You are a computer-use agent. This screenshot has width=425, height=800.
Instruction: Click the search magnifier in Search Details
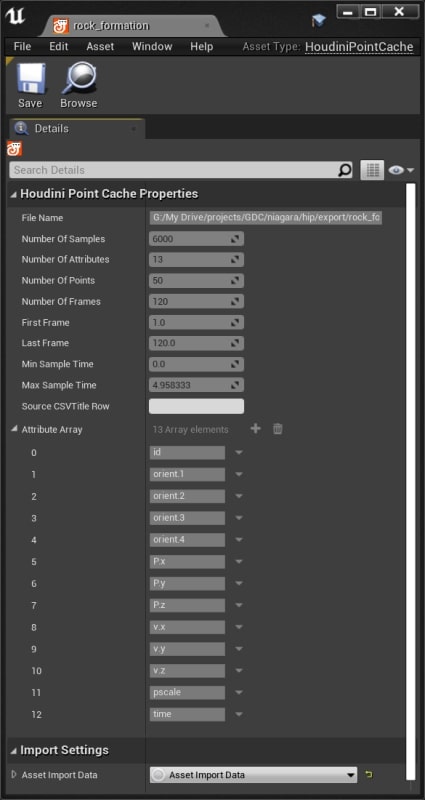(x=345, y=170)
